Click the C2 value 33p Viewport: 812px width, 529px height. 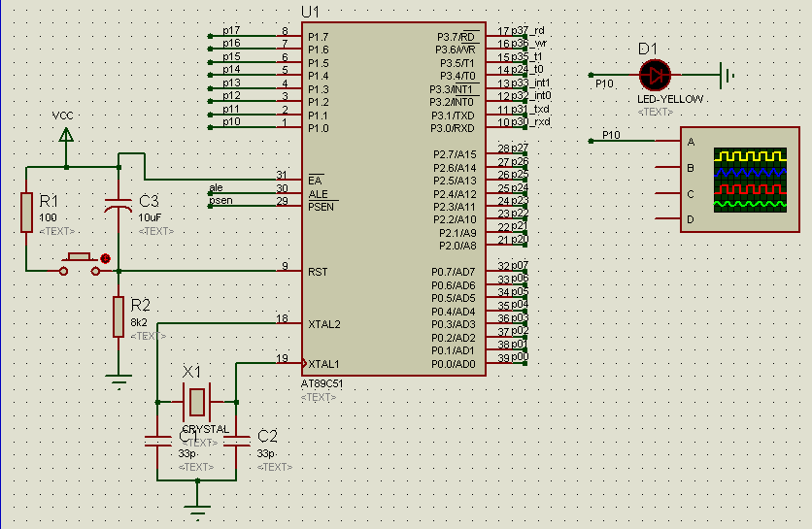click(266, 454)
